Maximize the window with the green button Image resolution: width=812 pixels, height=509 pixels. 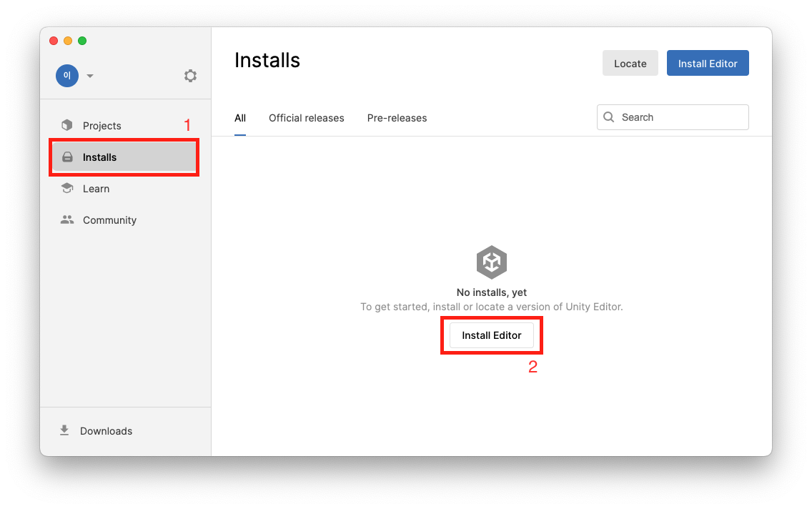(82, 41)
